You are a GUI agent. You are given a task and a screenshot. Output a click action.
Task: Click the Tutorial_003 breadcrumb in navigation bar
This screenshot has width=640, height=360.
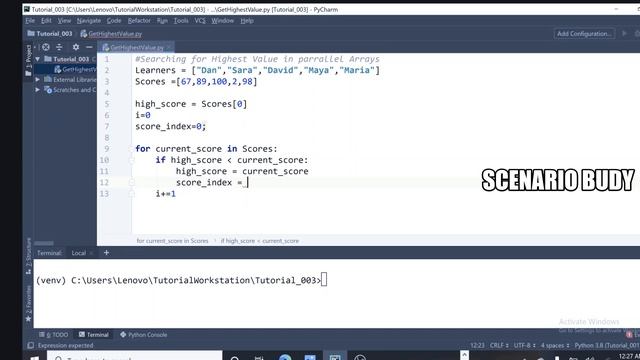tap(50, 34)
